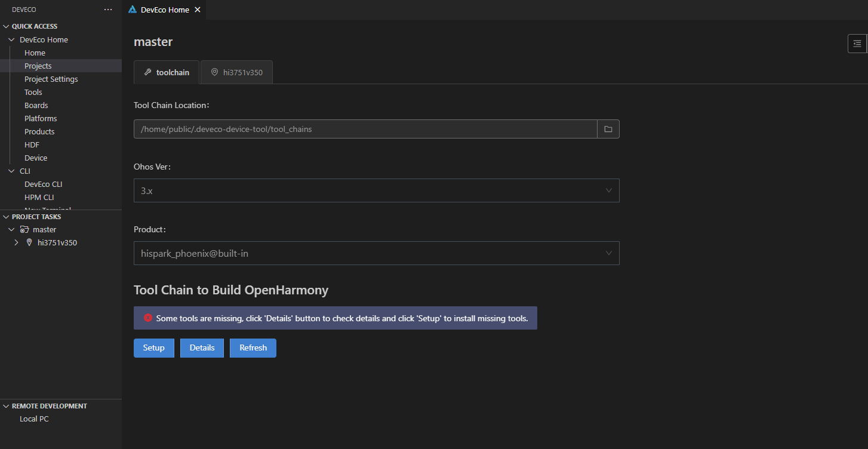
Task: Collapse the REMOTE DEVELOPMENT section
Action: click(7, 406)
